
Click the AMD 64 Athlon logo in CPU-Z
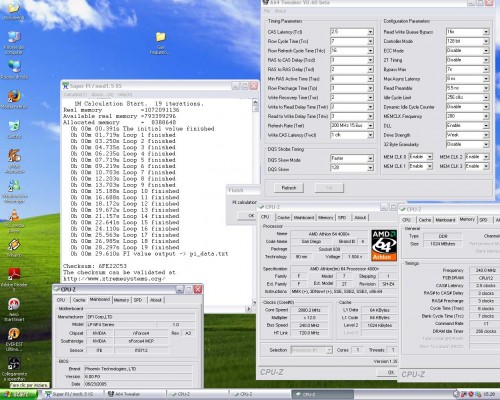coord(384,245)
